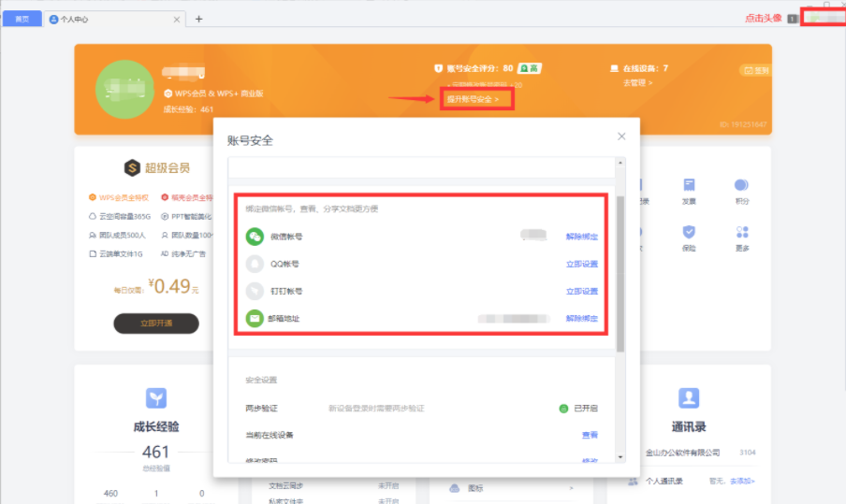The height and width of the screenshot is (504, 846).
Task: Click the PPT智能美化 benefit text
Action: (191, 217)
